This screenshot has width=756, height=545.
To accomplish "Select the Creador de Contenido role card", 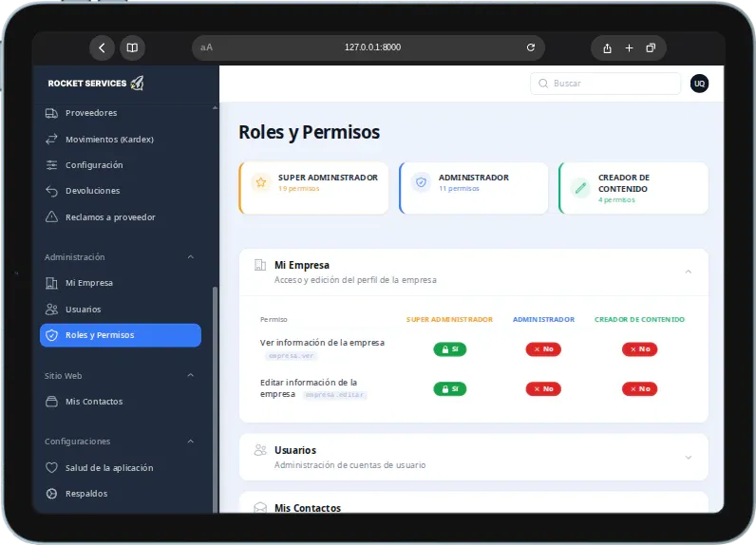I will pyautogui.click(x=633, y=188).
